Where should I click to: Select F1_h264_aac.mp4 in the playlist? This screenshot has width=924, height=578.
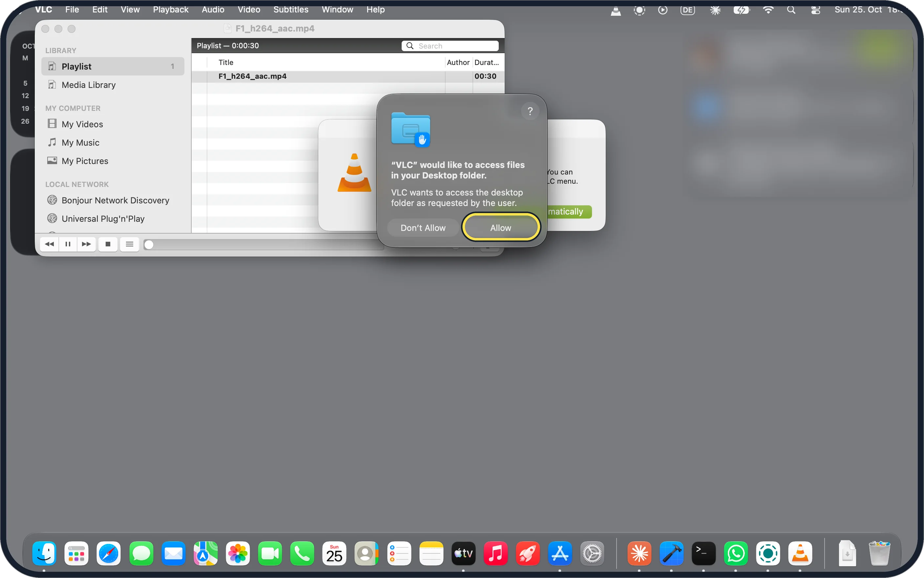coord(347,76)
